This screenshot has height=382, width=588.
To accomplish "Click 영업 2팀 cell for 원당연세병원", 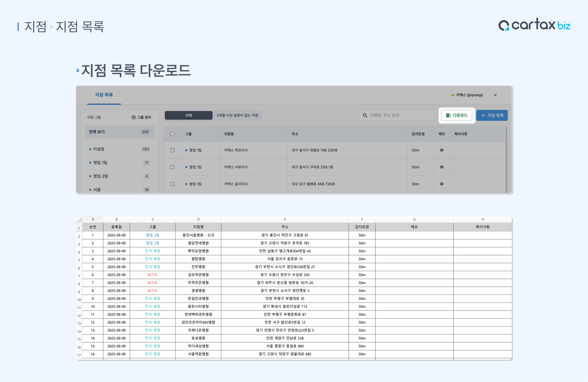I will (153, 243).
